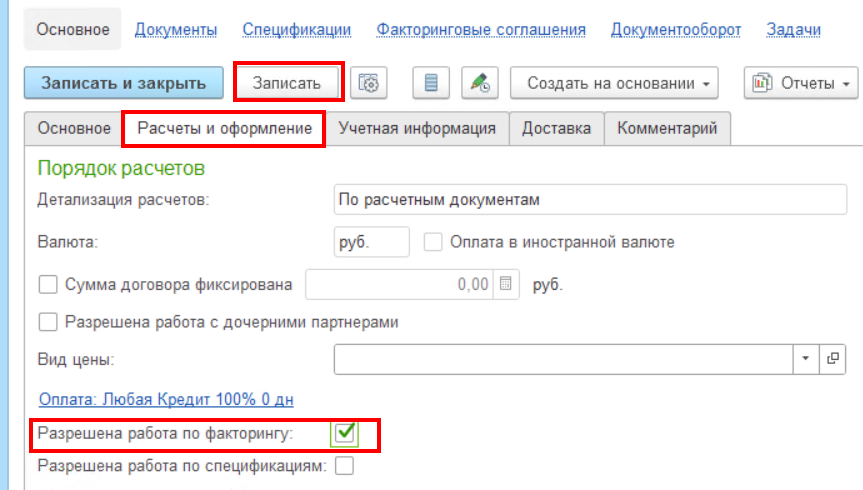Open the Отчеты reports menu

coord(801,83)
